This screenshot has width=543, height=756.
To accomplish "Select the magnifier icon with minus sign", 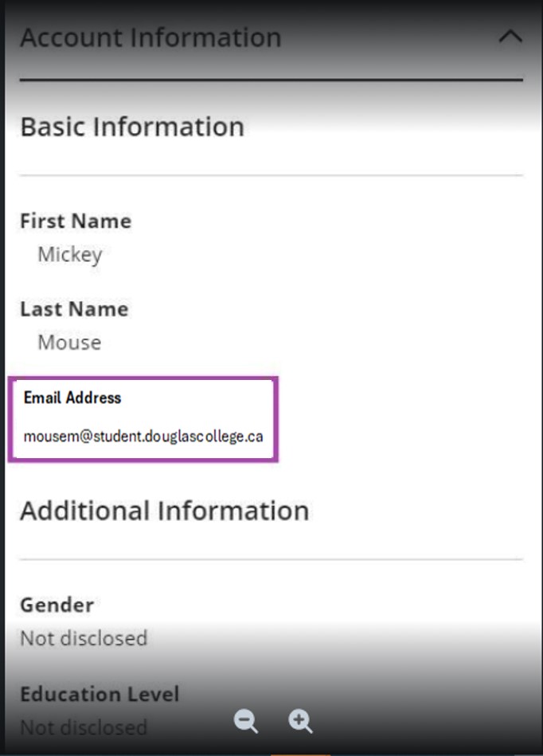I will click(x=245, y=722).
